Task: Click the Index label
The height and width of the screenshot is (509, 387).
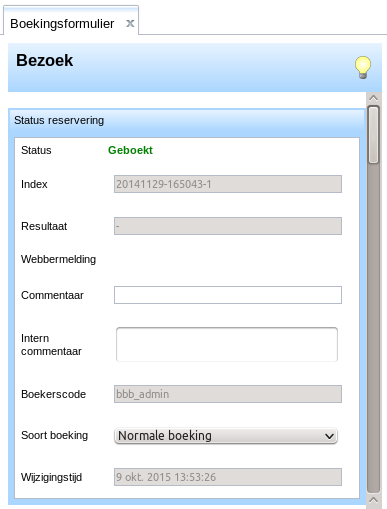Action: pos(34,184)
